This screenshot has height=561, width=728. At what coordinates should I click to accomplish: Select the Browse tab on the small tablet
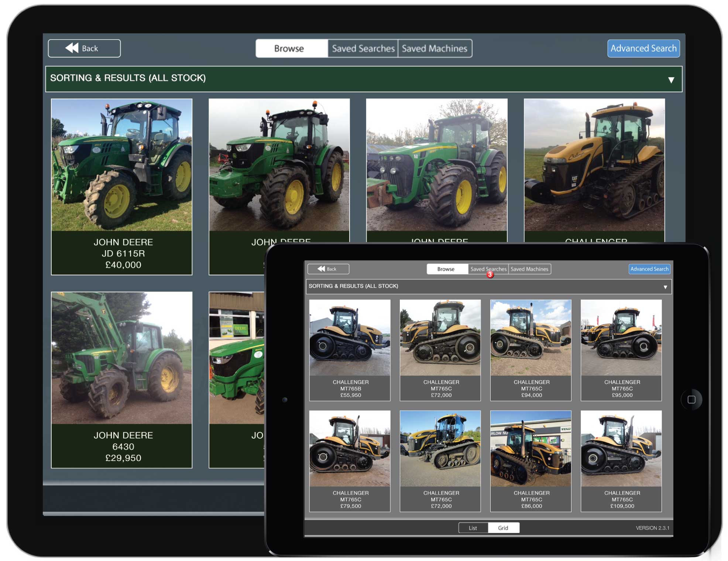447,269
